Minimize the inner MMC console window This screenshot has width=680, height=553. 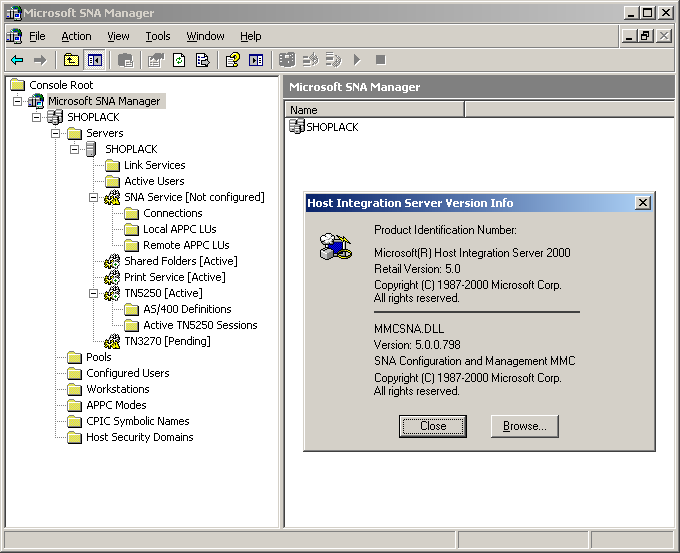(x=629, y=36)
